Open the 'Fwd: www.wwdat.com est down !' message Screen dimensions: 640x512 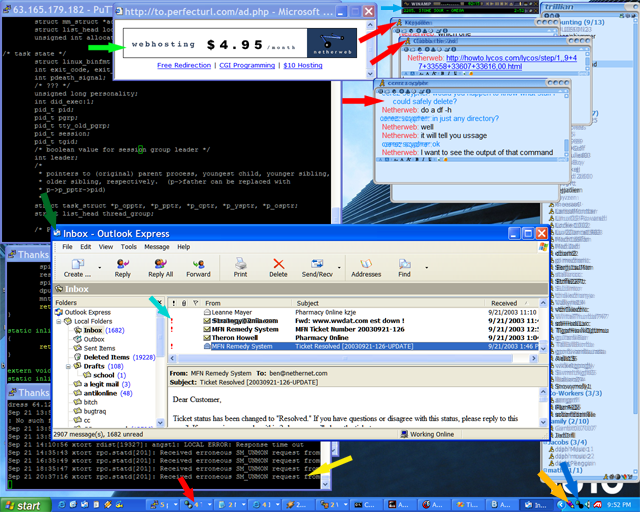(x=354, y=321)
